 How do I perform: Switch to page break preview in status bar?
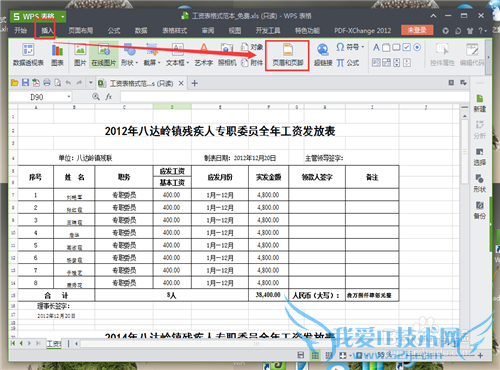click(329, 355)
